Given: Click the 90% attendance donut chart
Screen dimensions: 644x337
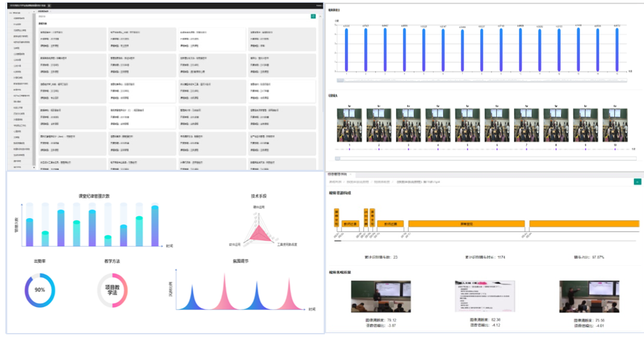Looking at the screenshot, I should (x=40, y=290).
